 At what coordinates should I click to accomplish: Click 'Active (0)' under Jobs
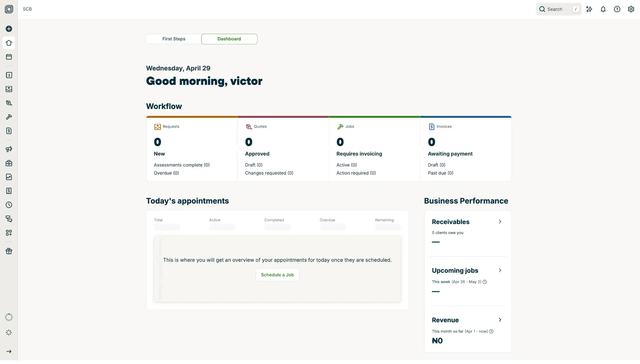click(347, 165)
